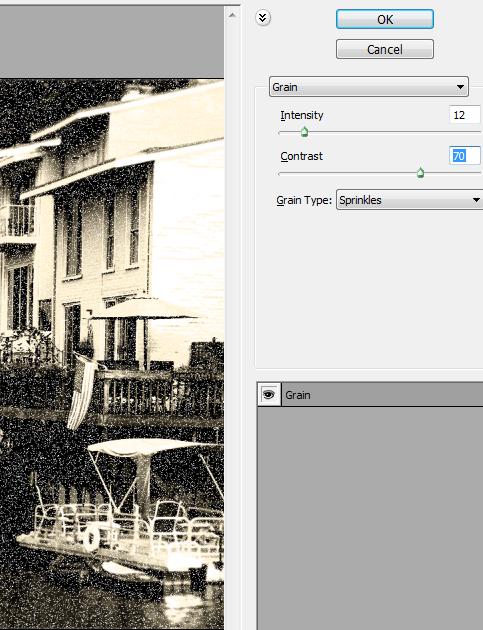Click the Contrast value field showing 70
Viewport: 483px width, 630px height.
tap(465, 155)
